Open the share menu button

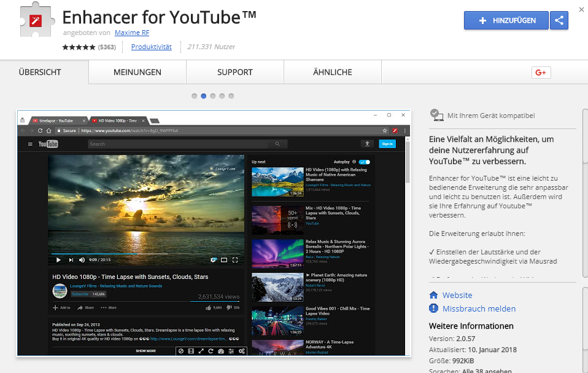click(559, 20)
